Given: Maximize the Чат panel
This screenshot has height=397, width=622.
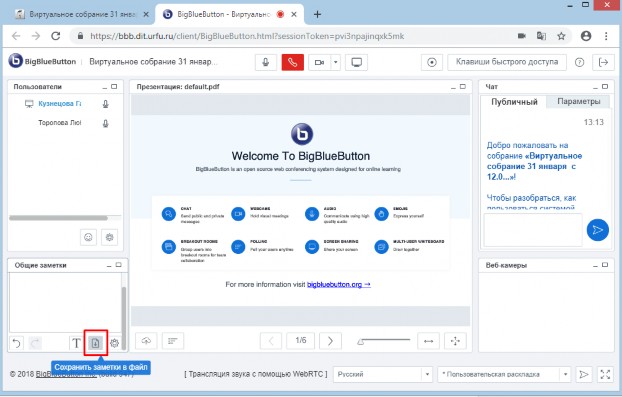Looking at the screenshot, I should click(605, 86).
